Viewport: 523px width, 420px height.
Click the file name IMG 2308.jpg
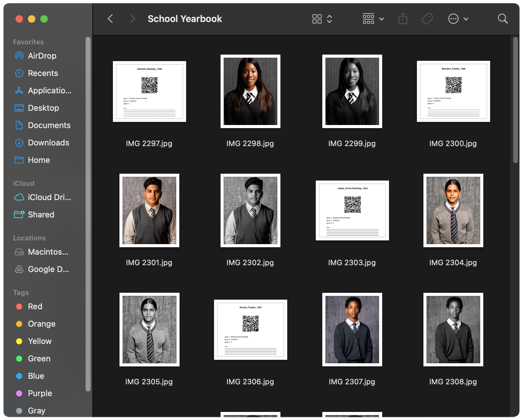pyautogui.click(x=453, y=382)
